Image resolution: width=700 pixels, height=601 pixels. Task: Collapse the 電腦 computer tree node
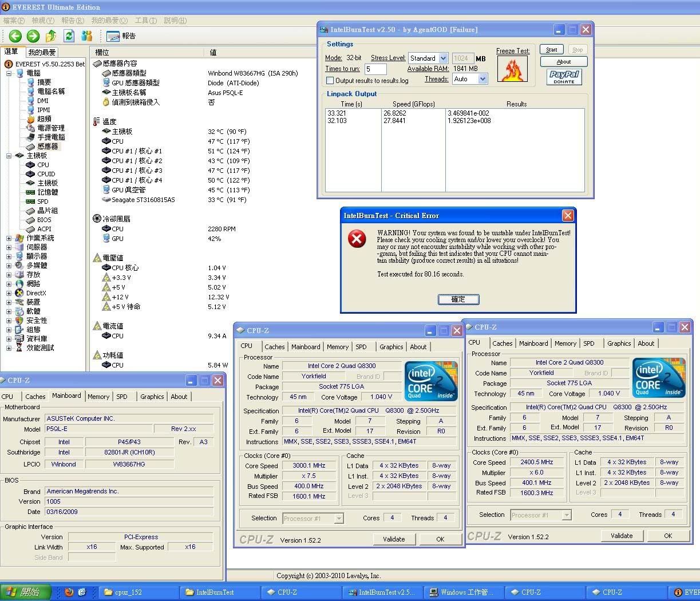coord(9,73)
